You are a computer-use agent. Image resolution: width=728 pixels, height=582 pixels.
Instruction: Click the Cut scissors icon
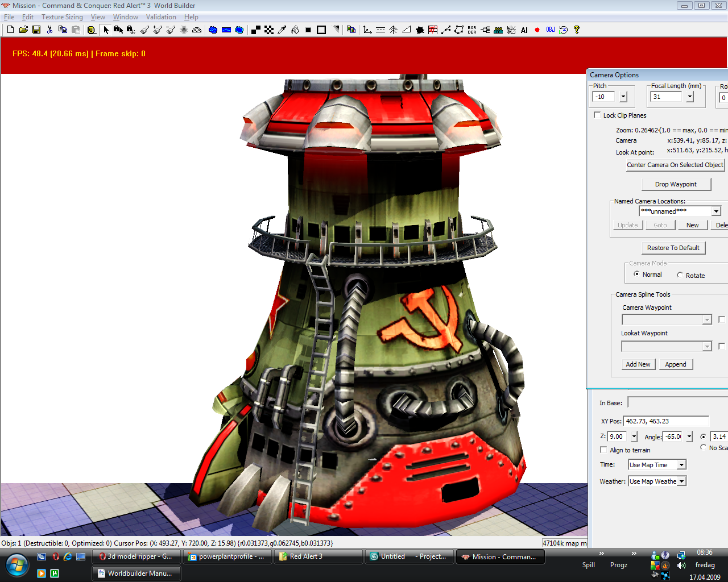tap(50, 30)
